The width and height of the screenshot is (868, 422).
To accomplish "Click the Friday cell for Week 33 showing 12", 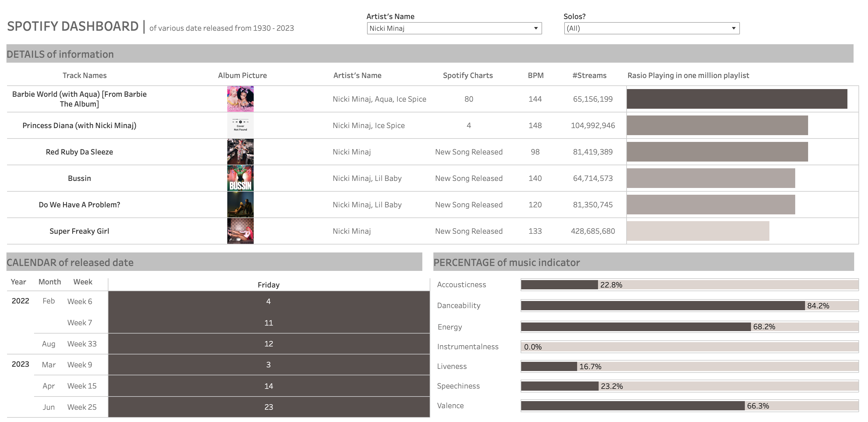I will (x=269, y=344).
